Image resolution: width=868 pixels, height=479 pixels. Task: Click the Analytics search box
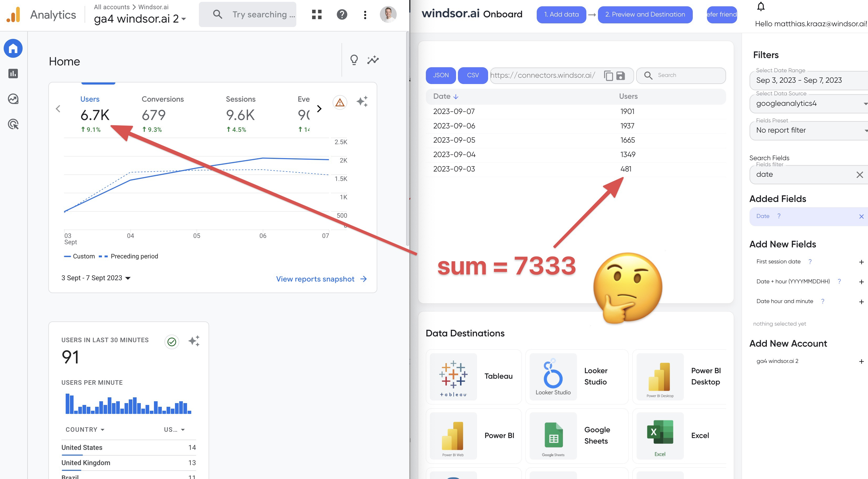pyautogui.click(x=247, y=14)
